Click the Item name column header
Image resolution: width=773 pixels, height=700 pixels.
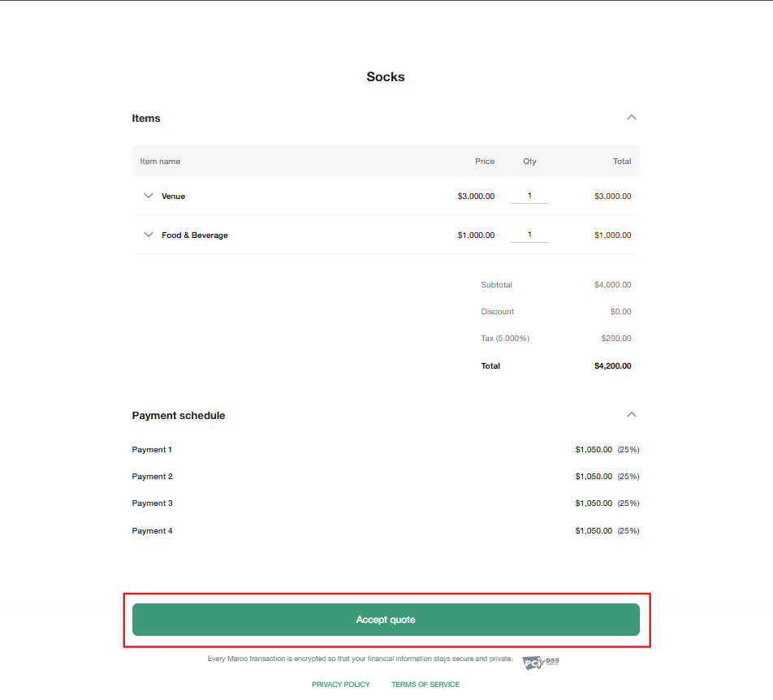[x=160, y=162]
